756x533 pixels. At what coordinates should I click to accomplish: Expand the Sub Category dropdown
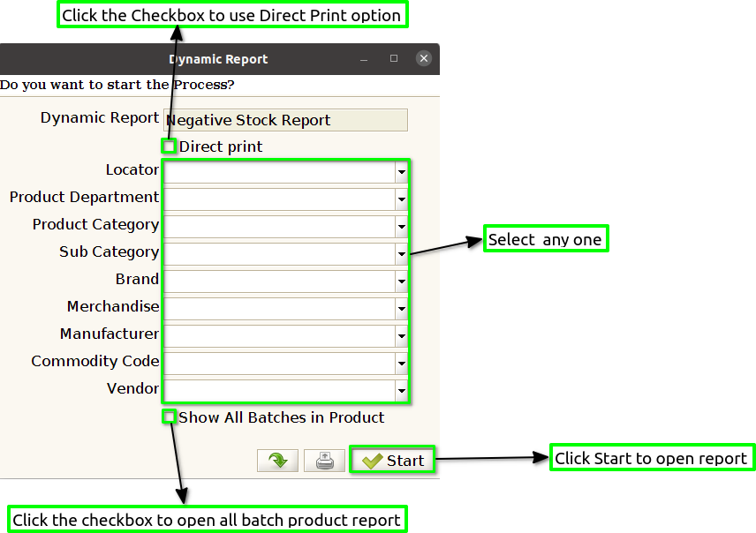click(x=401, y=254)
